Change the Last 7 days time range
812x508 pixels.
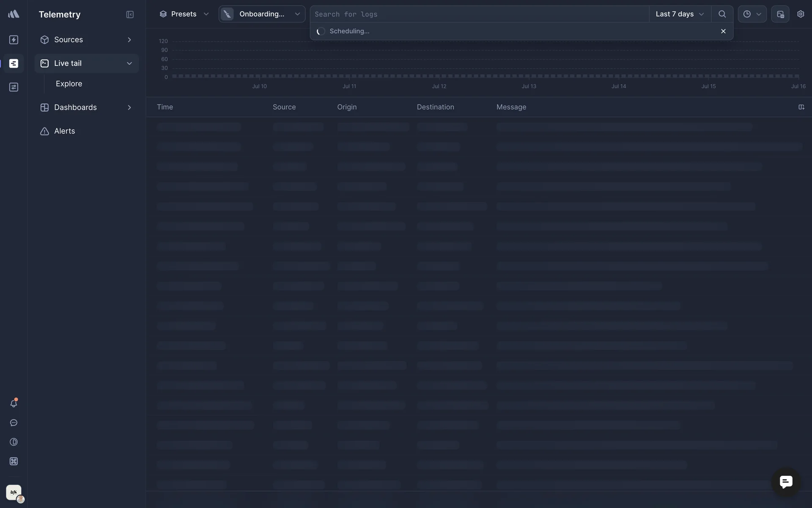tap(680, 14)
